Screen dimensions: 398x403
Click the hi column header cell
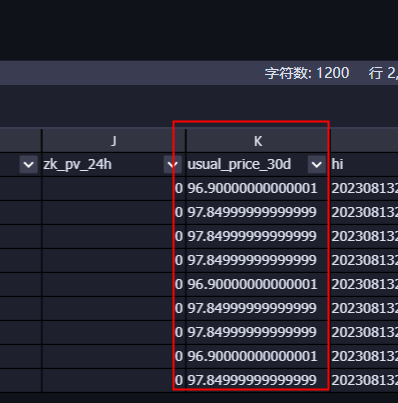(364, 164)
